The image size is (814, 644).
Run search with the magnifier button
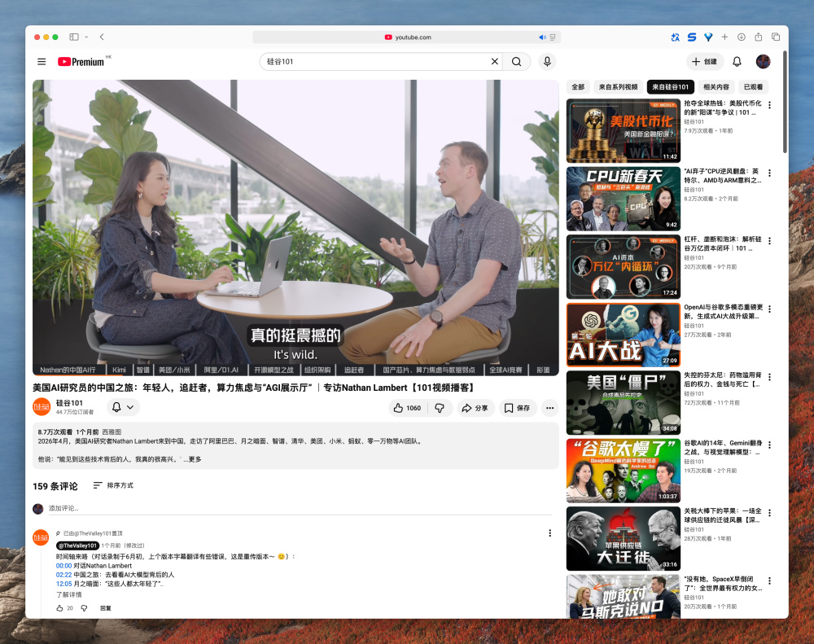coord(517,61)
